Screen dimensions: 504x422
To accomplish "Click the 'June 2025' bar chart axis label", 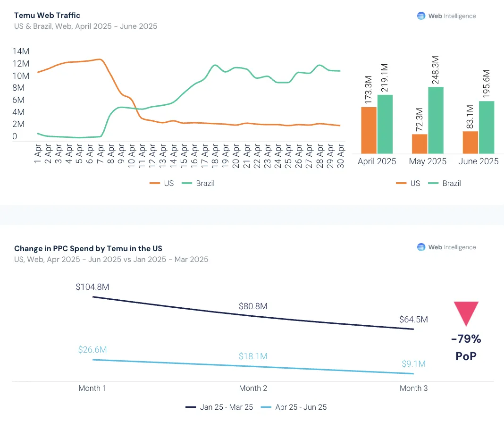I will coord(479,161).
